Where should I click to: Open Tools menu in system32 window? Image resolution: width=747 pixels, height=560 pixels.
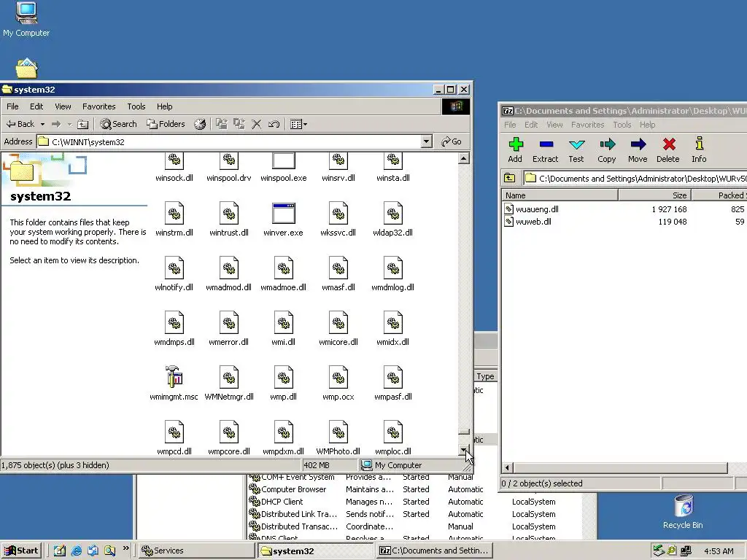click(136, 106)
